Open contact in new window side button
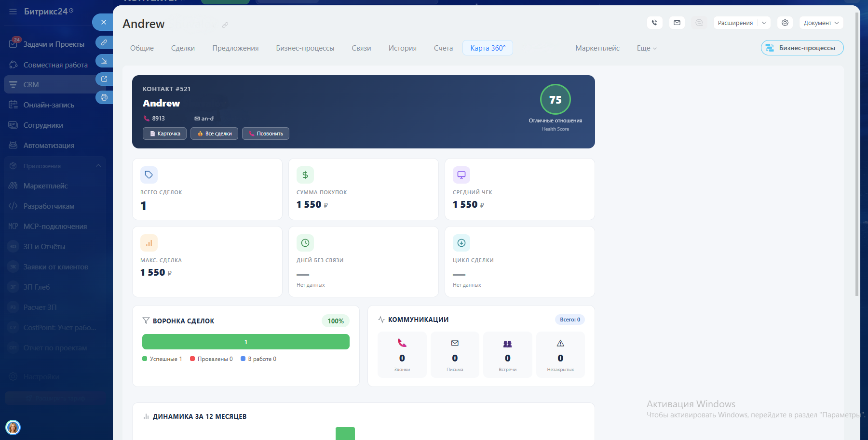868x440 pixels. click(x=104, y=79)
